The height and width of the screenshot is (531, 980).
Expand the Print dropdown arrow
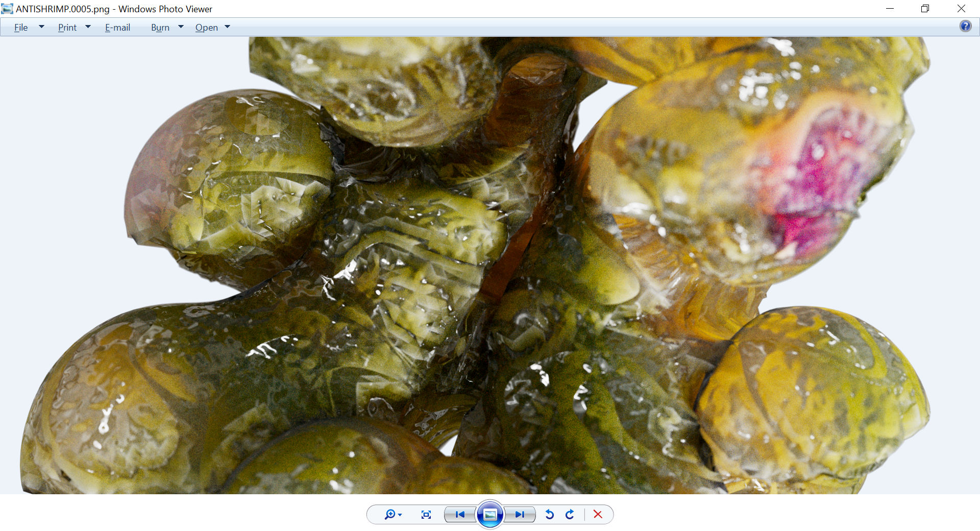click(x=88, y=27)
